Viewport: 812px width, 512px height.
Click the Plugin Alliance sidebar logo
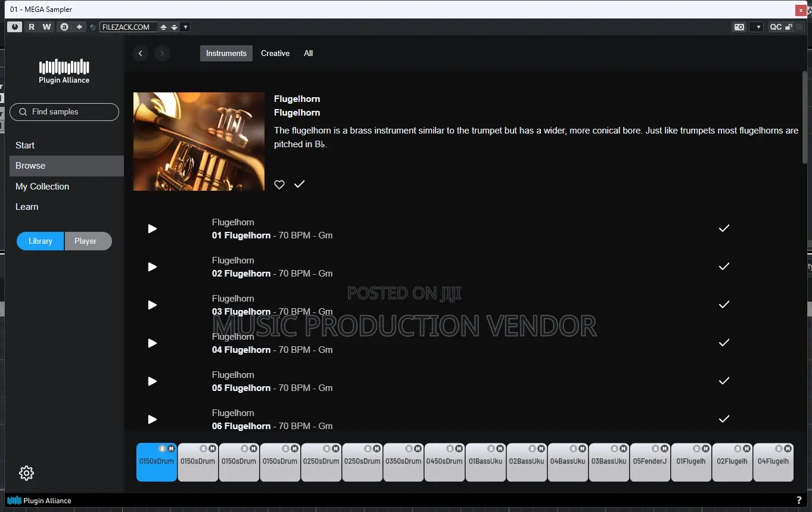coord(64,71)
